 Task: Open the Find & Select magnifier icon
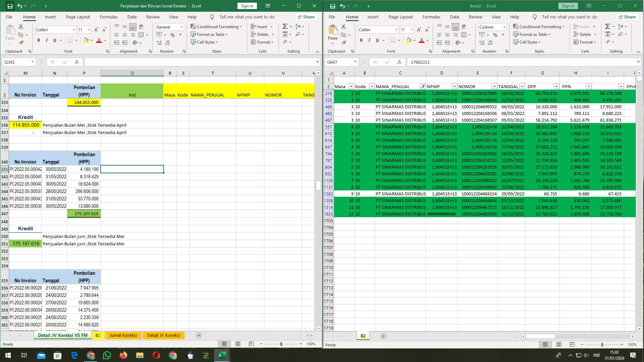tap(297, 34)
